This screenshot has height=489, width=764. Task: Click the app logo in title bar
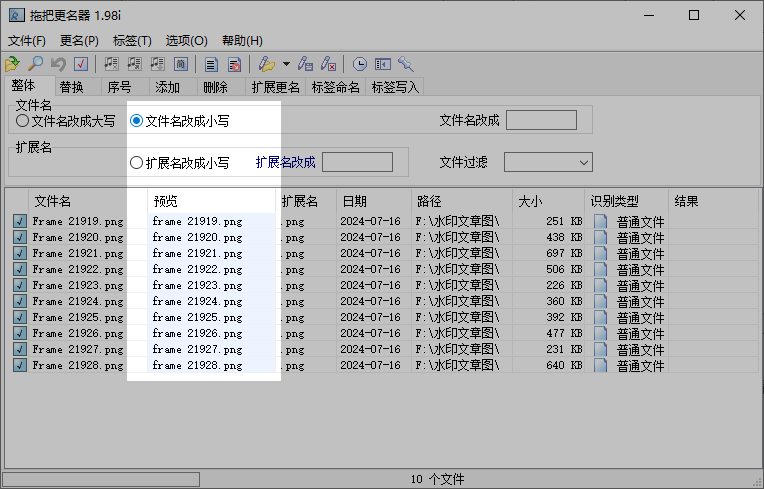coord(16,15)
